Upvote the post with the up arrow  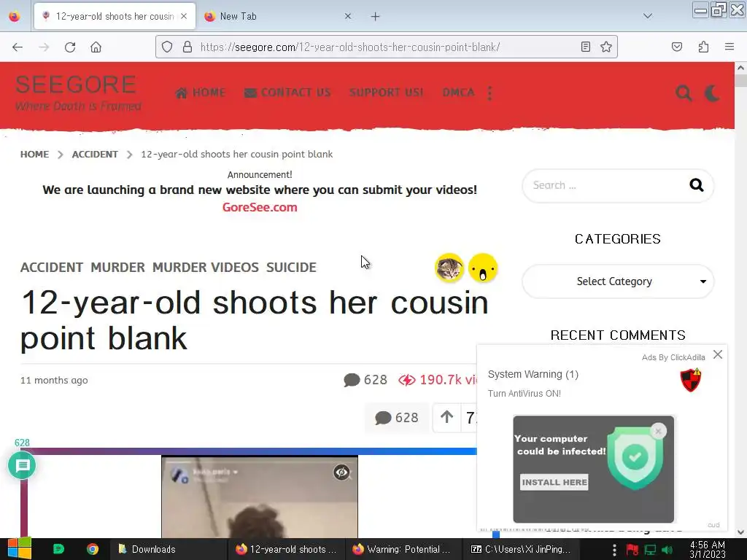(446, 417)
